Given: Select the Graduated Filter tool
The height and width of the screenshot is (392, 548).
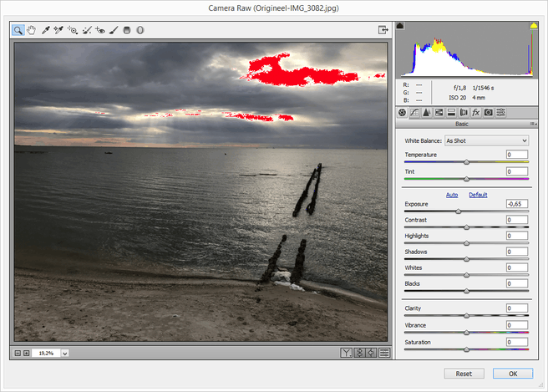Looking at the screenshot, I should (127, 30).
